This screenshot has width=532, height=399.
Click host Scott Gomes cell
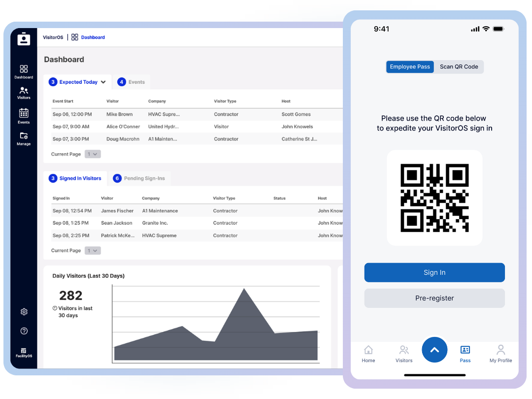pos(296,114)
